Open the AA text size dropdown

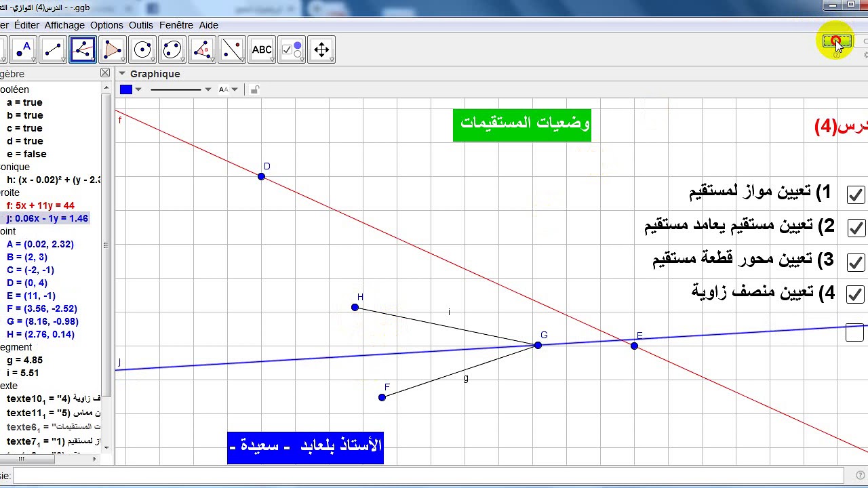235,89
